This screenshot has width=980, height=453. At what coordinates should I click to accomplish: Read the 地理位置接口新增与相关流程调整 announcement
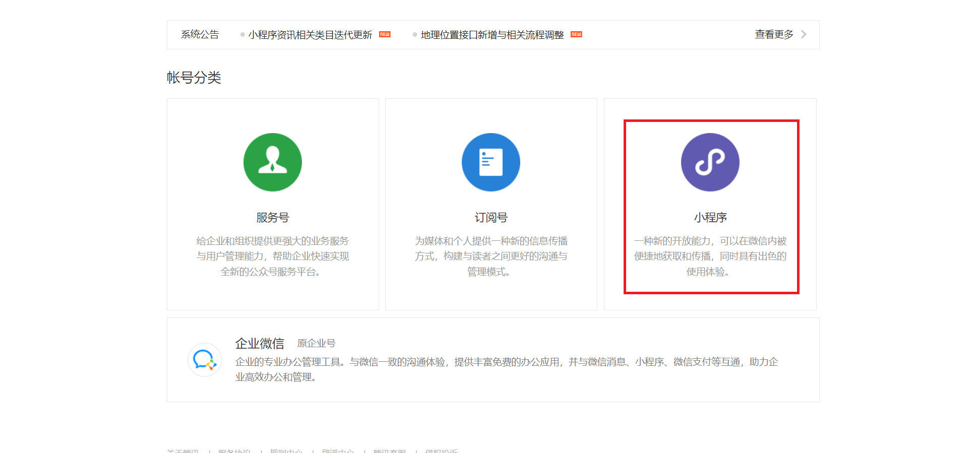[x=492, y=35]
